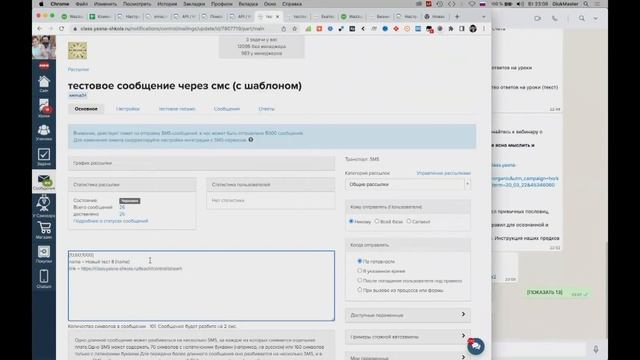Expand the График рассылки section
The height and width of the screenshot is (360, 640).
(201, 163)
